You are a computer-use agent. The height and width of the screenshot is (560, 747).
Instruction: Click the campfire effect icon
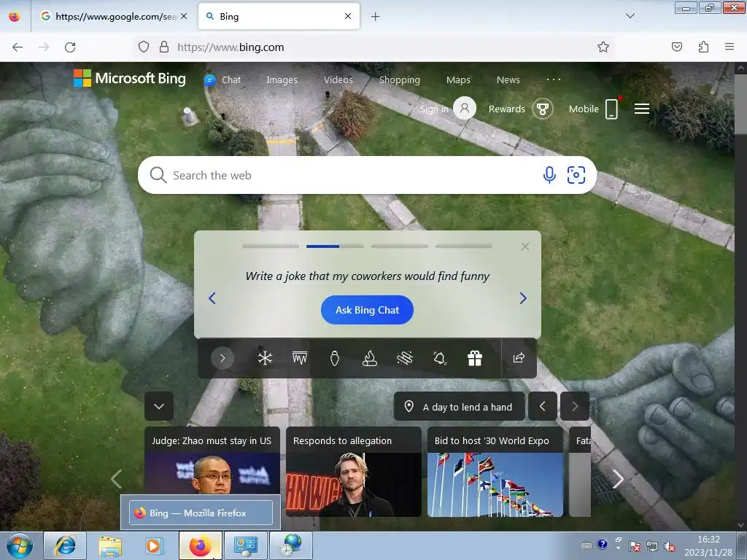(370, 358)
